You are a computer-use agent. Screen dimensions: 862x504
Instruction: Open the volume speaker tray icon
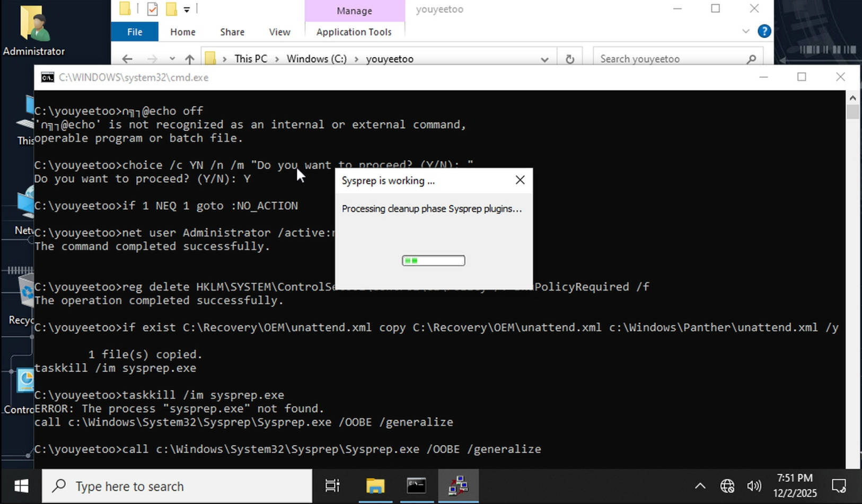753,486
